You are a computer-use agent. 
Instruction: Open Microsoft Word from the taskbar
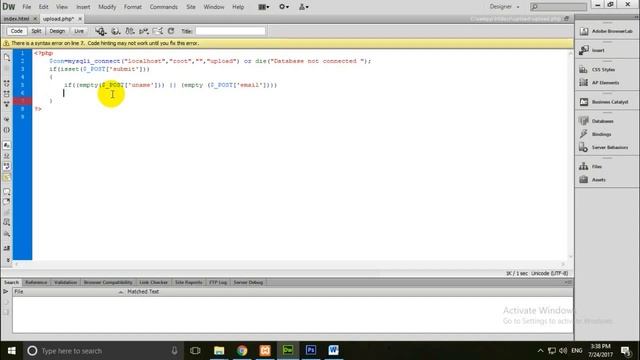click(x=333, y=350)
